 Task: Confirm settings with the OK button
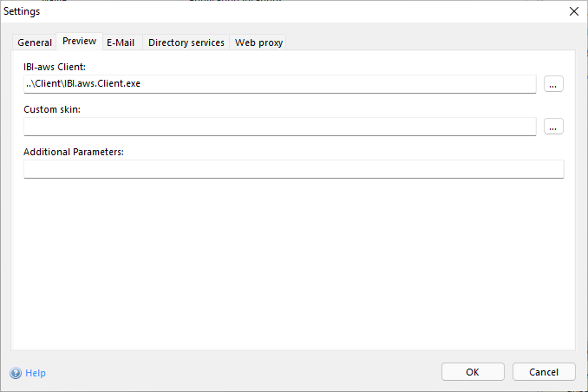pos(473,372)
